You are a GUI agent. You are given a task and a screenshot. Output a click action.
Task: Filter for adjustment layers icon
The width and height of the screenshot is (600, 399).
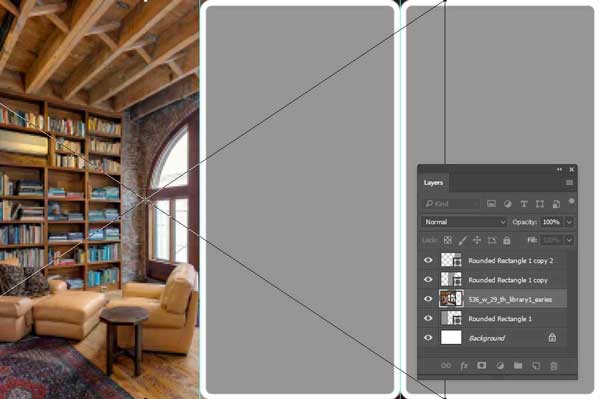click(x=507, y=204)
